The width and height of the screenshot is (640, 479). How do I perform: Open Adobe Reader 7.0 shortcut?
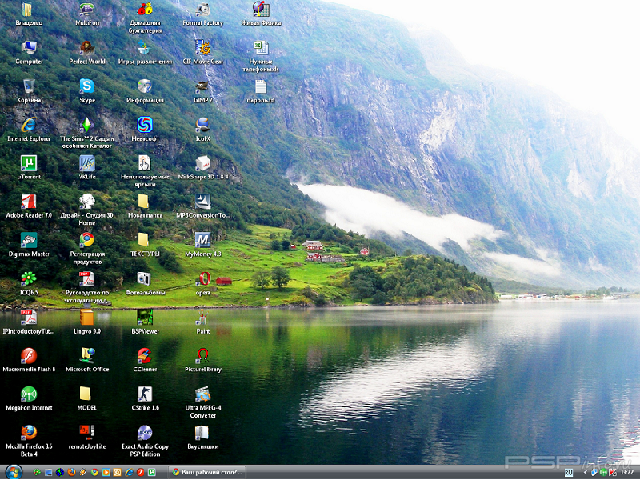pos(28,201)
